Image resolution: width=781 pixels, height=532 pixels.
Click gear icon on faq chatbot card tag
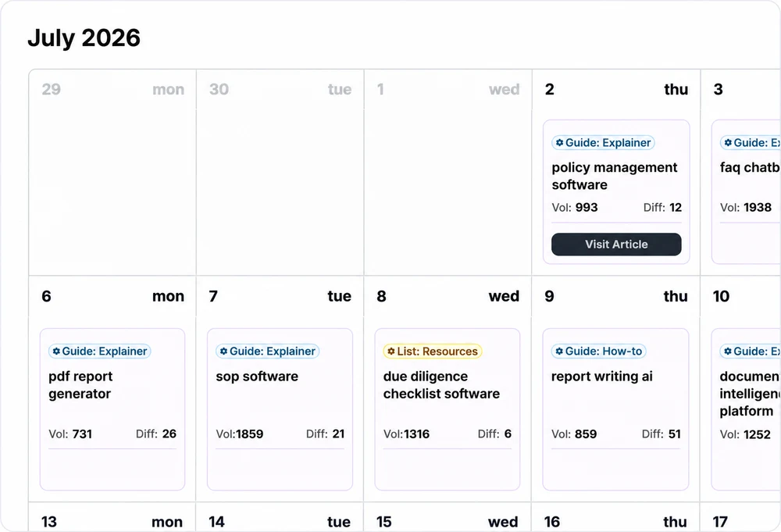[728, 142]
